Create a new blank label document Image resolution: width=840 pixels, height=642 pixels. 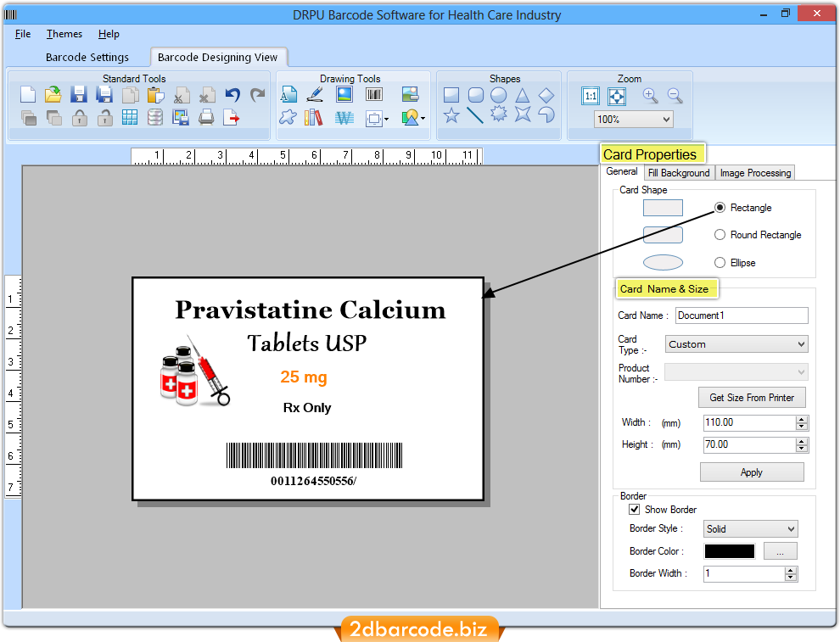tap(28, 95)
